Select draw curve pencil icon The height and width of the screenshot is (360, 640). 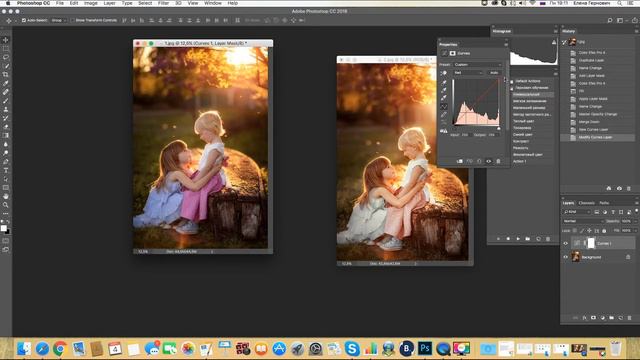(x=444, y=115)
